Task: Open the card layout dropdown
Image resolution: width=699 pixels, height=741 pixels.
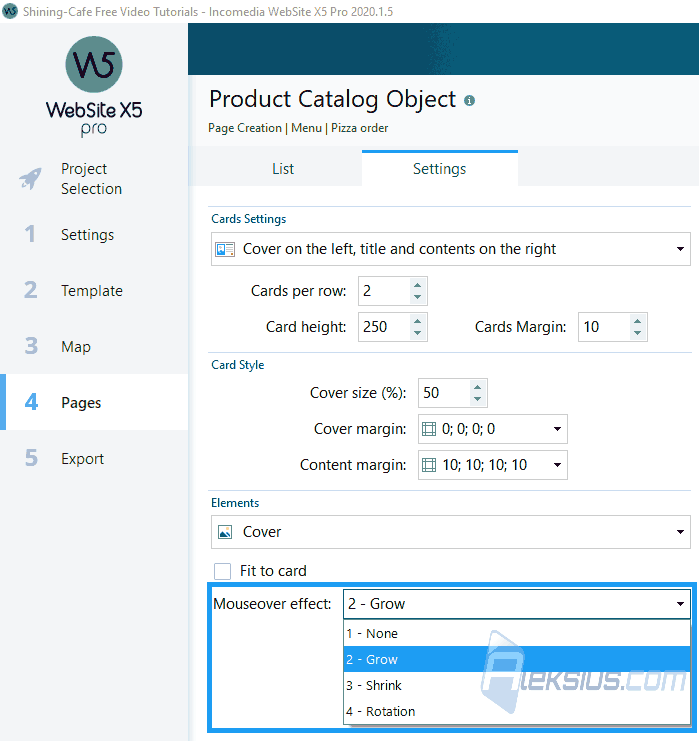Action: pos(450,249)
